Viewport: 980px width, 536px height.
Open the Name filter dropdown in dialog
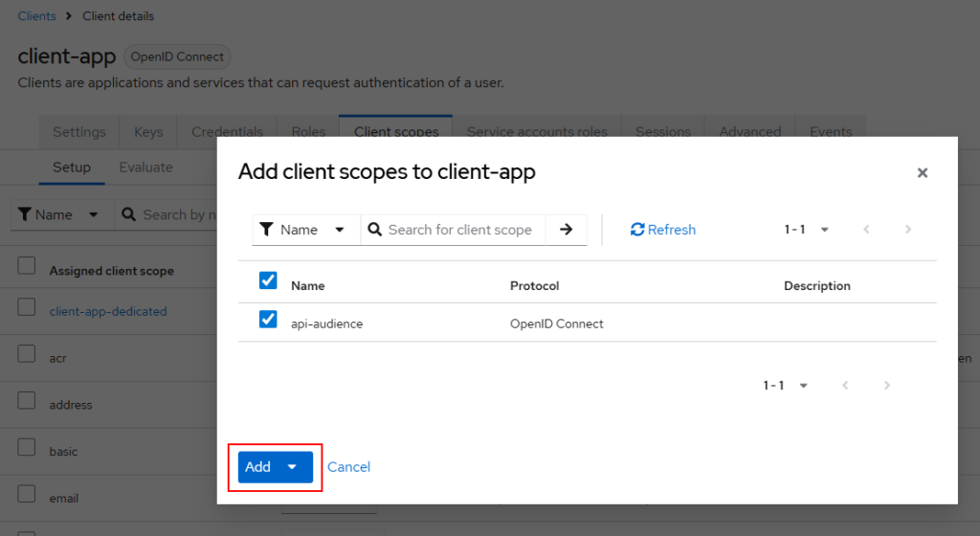click(x=306, y=230)
